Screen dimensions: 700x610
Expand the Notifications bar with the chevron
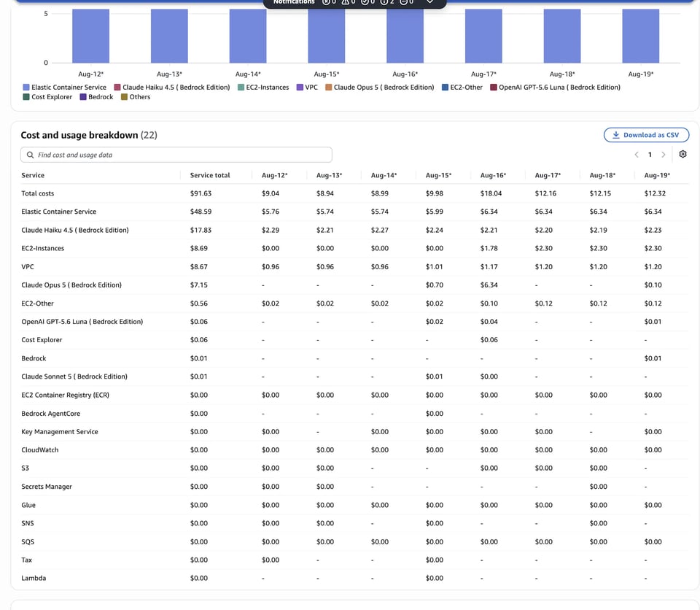pyautogui.click(x=429, y=1)
